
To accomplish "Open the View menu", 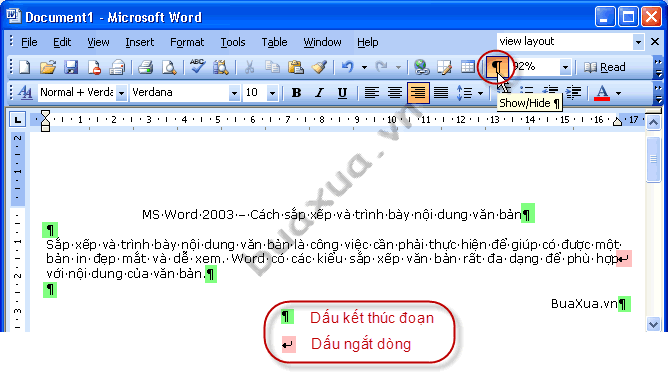I will click(x=98, y=42).
